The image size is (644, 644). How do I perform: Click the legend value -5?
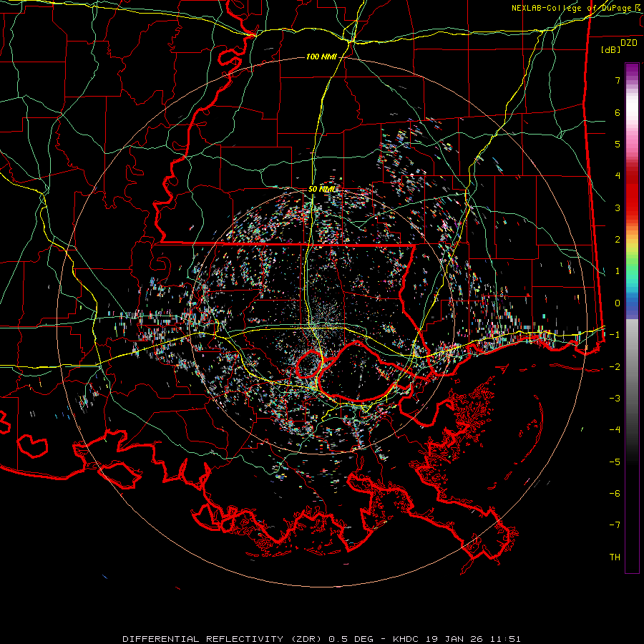(615, 462)
